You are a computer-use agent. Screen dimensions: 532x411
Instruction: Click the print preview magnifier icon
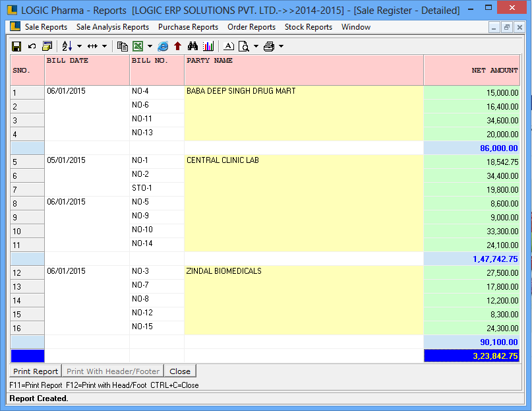click(x=244, y=46)
